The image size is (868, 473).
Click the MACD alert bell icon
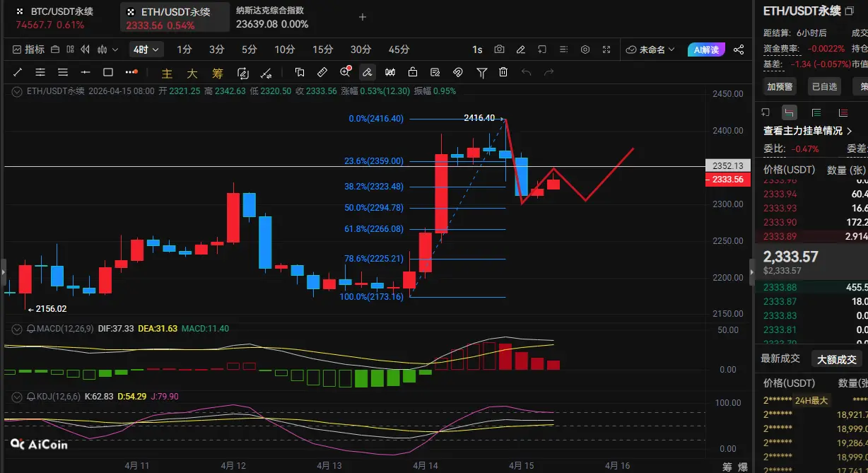(31, 329)
